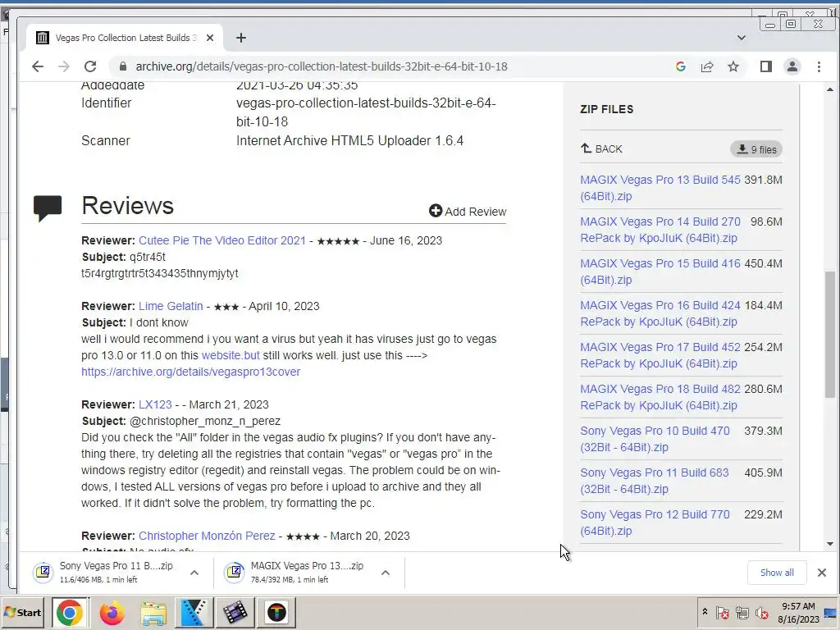Download MAGIX Vegas Pro 17 Build 452 zip
840x630 pixels.
[660, 355]
